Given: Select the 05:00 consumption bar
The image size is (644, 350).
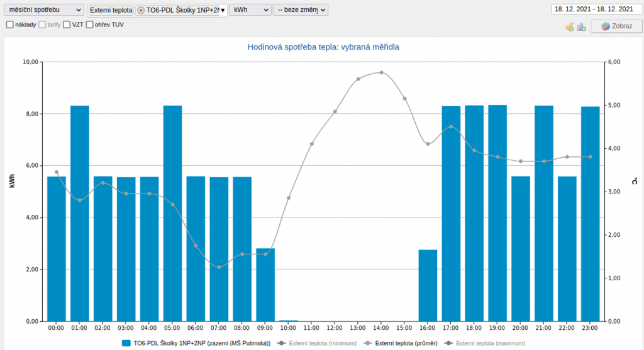Looking at the screenshot, I should (x=172, y=214).
